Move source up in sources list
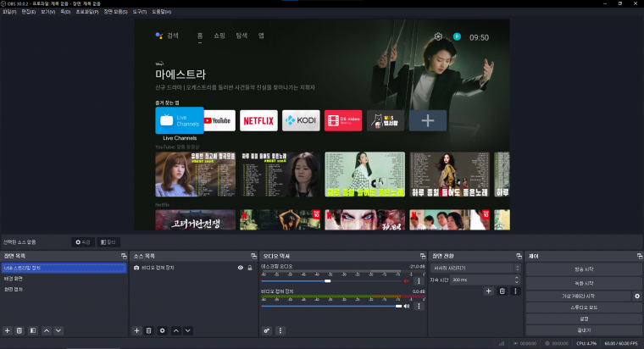 click(175, 330)
